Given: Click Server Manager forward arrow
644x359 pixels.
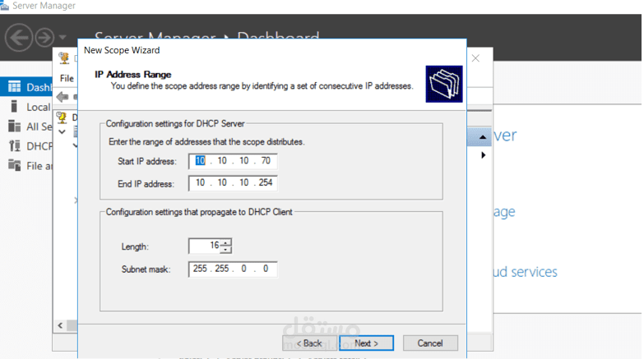Looking at the screenshot, I should (44, 38).
